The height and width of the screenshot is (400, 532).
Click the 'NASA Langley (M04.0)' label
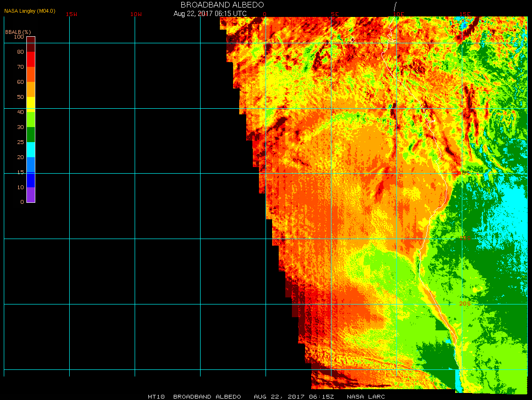[x=30, y=11]
